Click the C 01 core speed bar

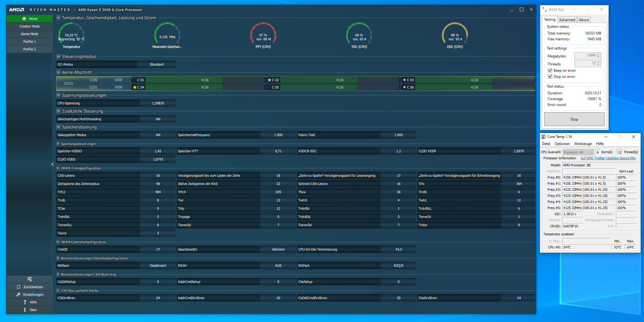[205, 80]
